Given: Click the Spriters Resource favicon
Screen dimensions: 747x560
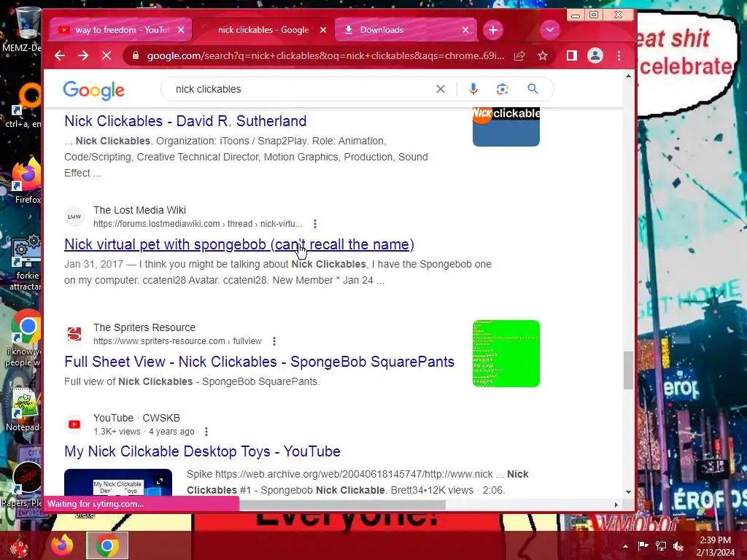Looking at the screenshot, I should pos(74,334).
